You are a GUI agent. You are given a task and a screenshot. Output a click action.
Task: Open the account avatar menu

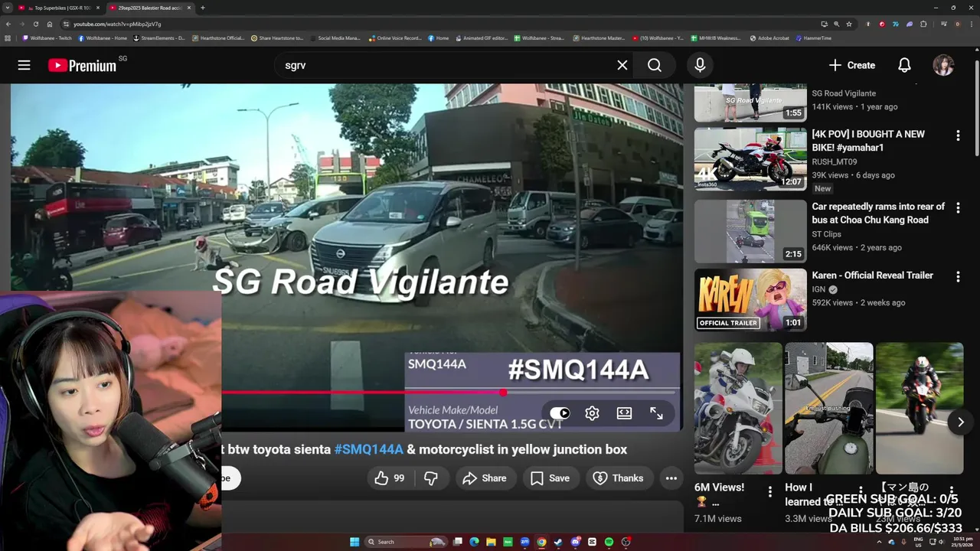click(943, 65)
